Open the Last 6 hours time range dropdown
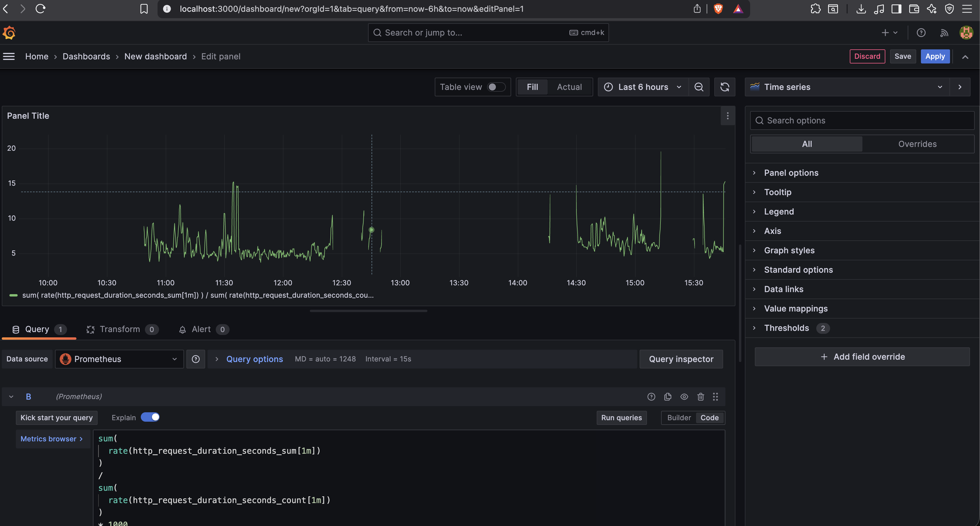980x526 pixels. 643,87
